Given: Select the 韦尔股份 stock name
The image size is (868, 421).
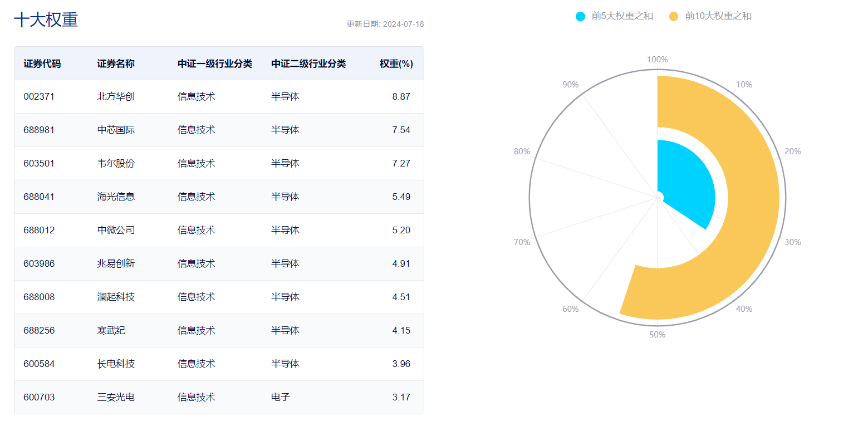Looking at the screenshot, I should (116, 163).
